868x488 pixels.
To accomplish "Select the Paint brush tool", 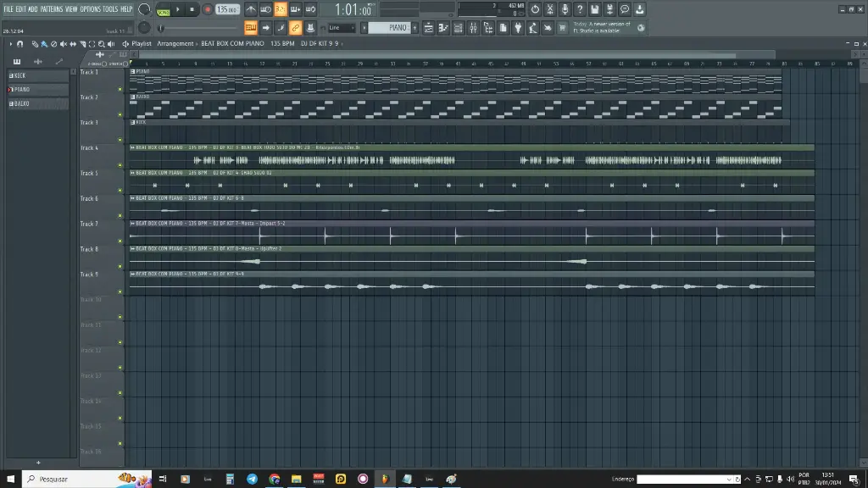I will (x=44, y=44).
